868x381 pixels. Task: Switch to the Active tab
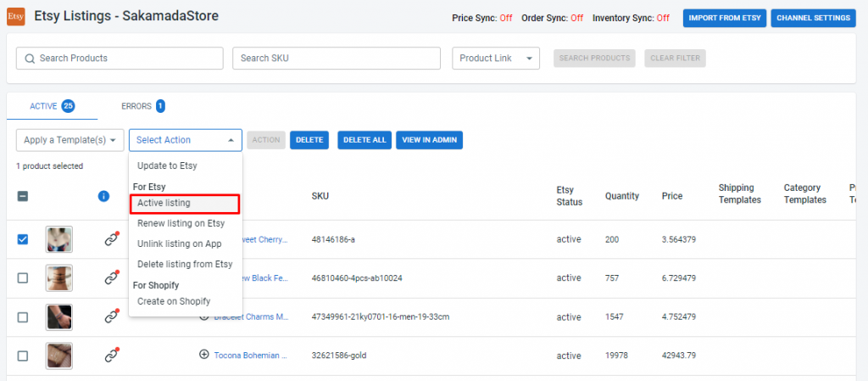(52, 106)
